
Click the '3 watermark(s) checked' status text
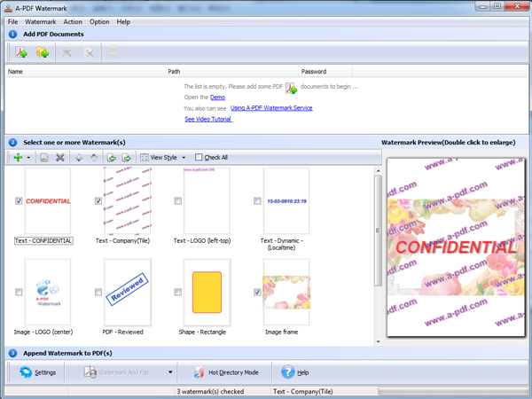click(x=210, y=391)
